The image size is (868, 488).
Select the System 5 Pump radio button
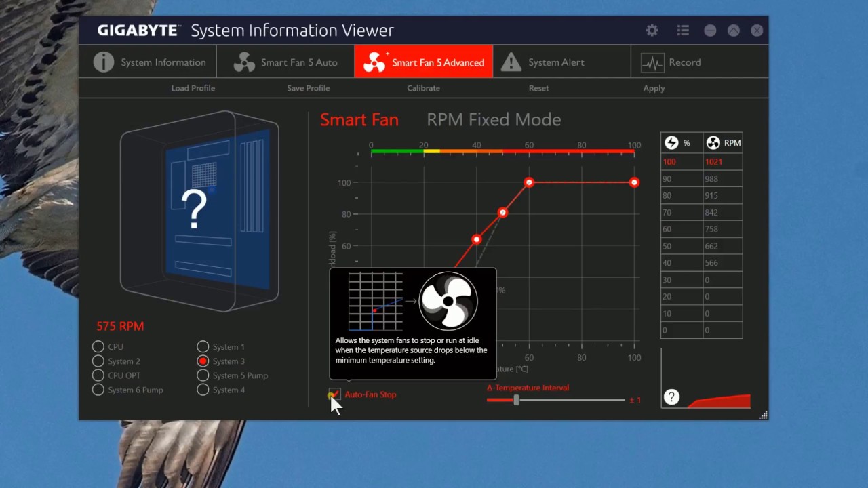[x=203, y=375]
